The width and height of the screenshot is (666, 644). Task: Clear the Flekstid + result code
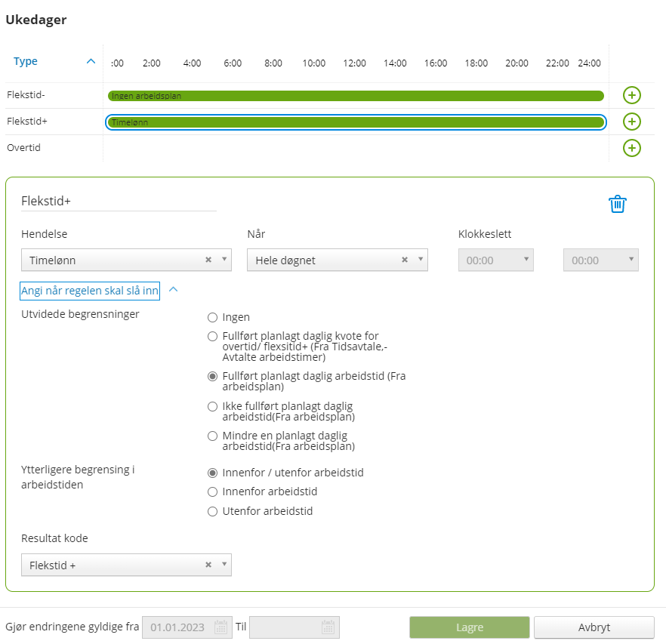(208, 565)
